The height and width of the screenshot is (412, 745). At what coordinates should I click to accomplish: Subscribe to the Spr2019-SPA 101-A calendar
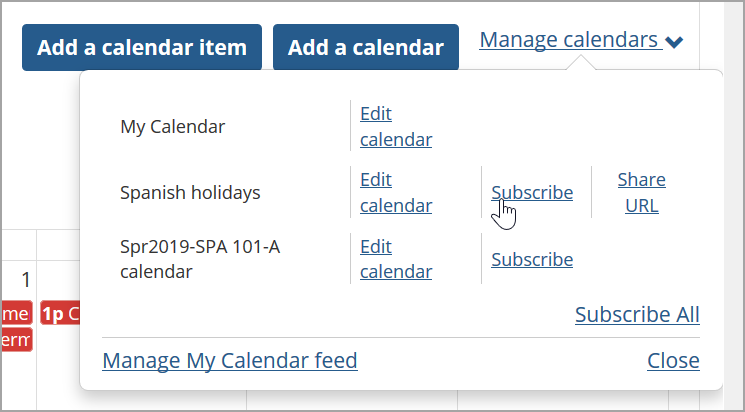click(532, 260)
